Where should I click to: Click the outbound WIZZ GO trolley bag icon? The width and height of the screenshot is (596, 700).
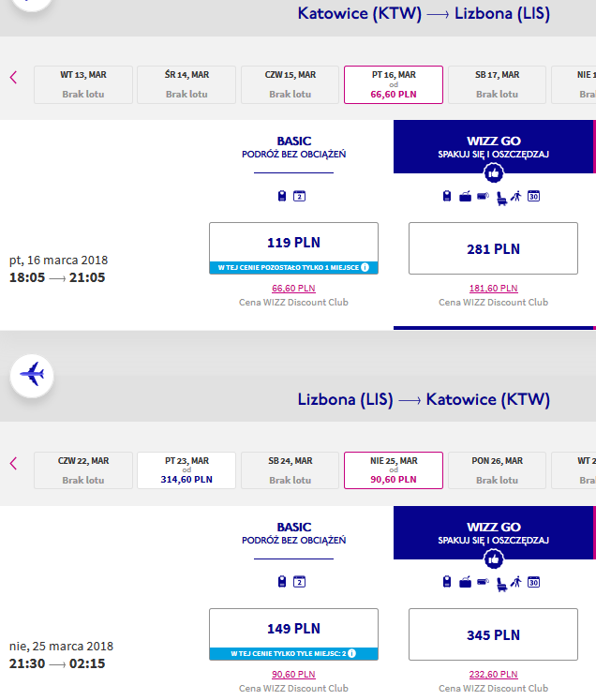(483, 196)
